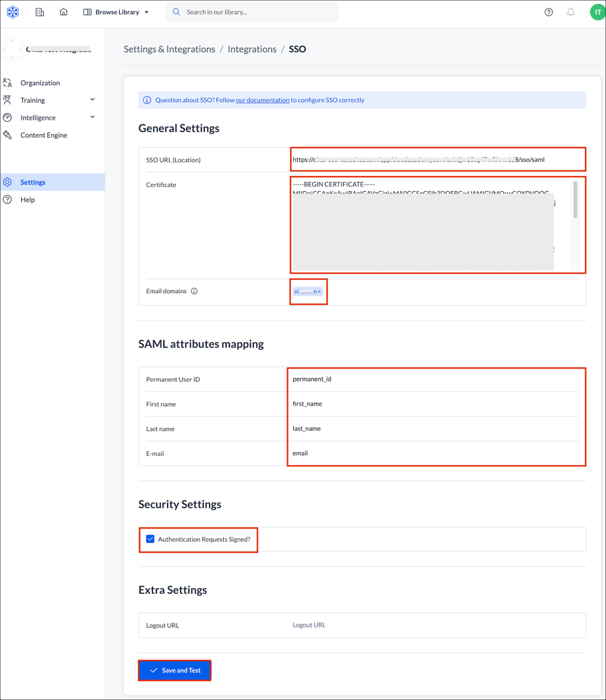Click the Email domains info icon
This screenshot has height=700, width=606.
194,291
